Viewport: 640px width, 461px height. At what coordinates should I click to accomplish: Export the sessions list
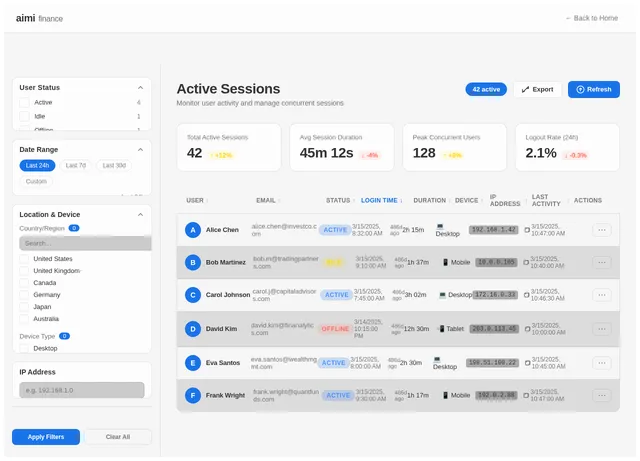pos(537,89)
